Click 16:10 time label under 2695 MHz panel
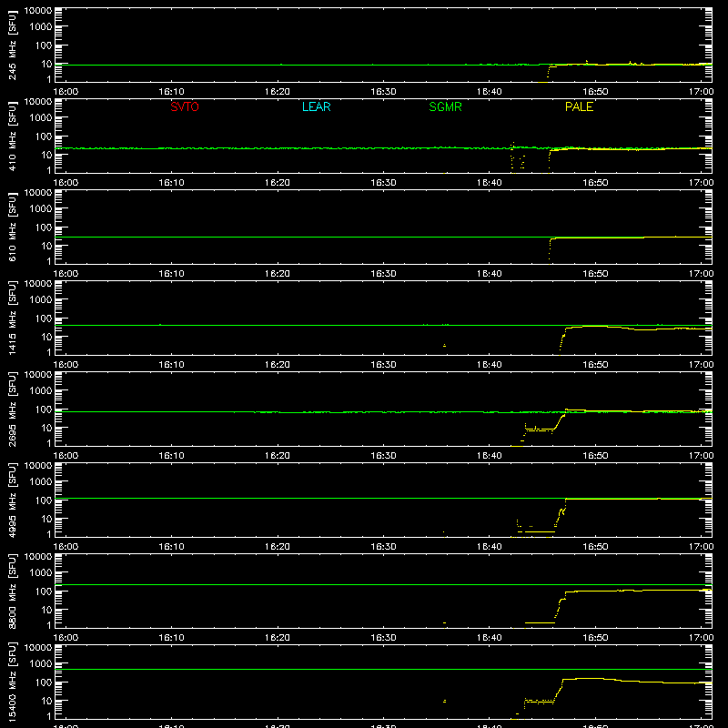Screen dimensions: 728x728 point(171,456)
